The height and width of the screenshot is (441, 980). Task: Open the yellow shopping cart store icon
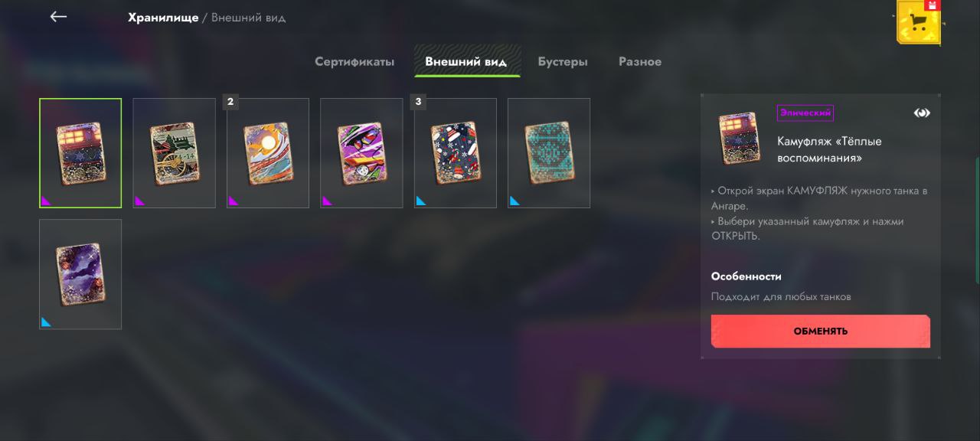[x=918, y=23]
